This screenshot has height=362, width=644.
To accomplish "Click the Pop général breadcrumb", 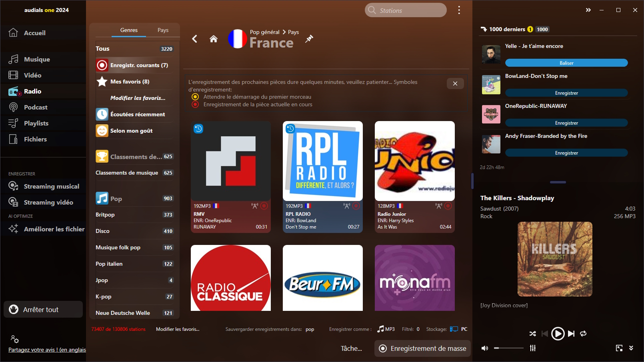I will [x=264, y=32].
